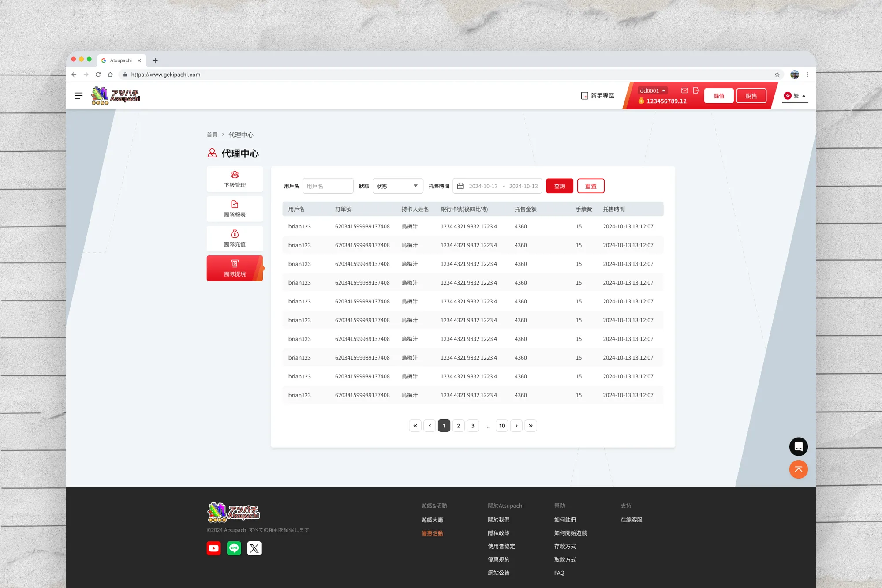Open a new browser tab

coord(155,60)
